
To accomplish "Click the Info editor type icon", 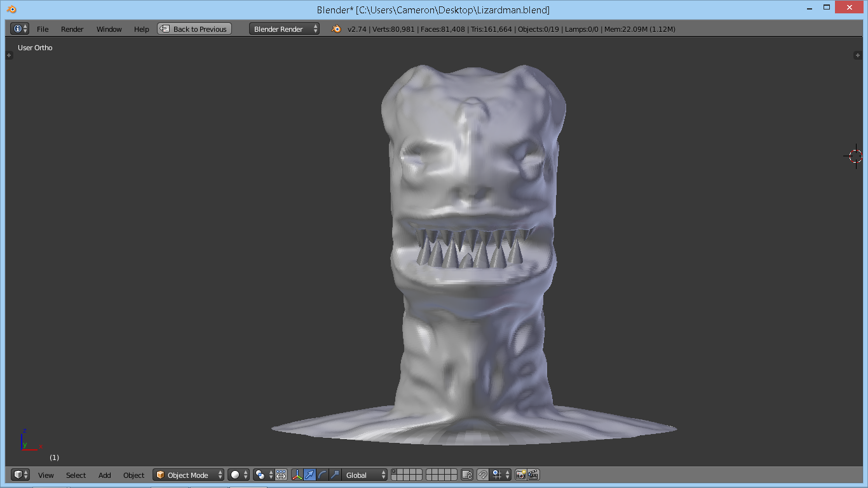I will point(17,29).
